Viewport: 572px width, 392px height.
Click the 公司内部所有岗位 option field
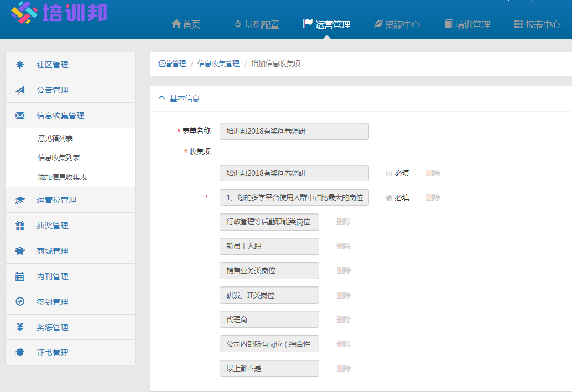[269, 344]
